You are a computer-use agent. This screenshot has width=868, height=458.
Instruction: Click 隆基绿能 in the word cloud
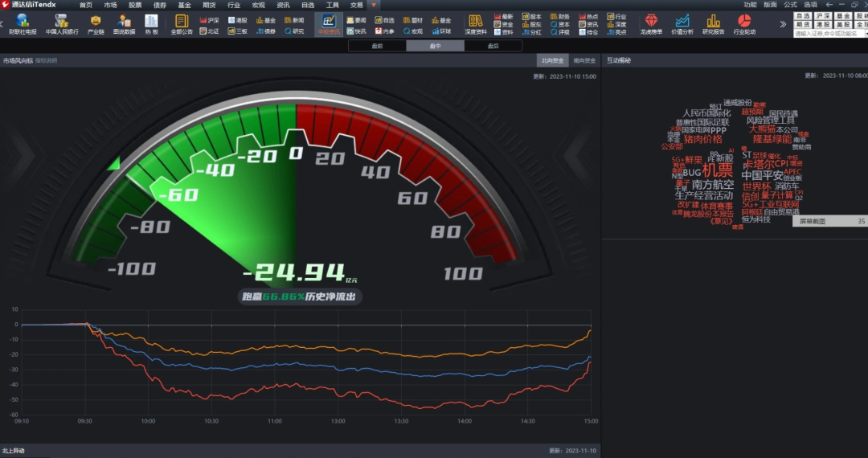(773, 139)
